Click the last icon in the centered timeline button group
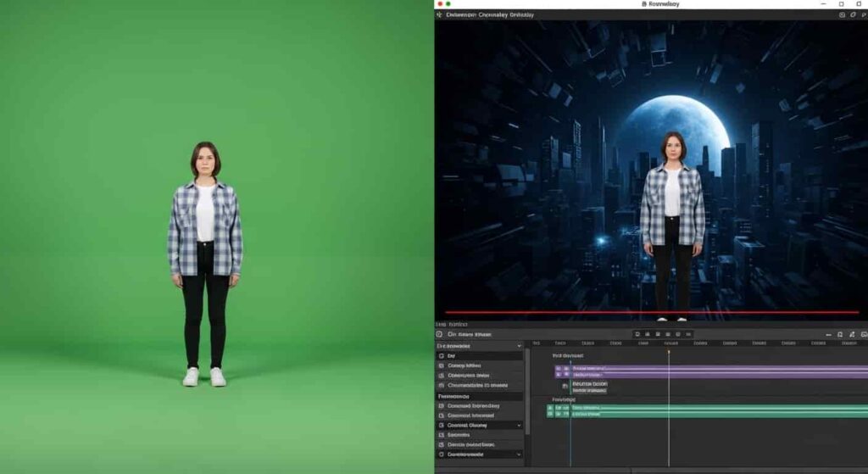 (688, 334)
